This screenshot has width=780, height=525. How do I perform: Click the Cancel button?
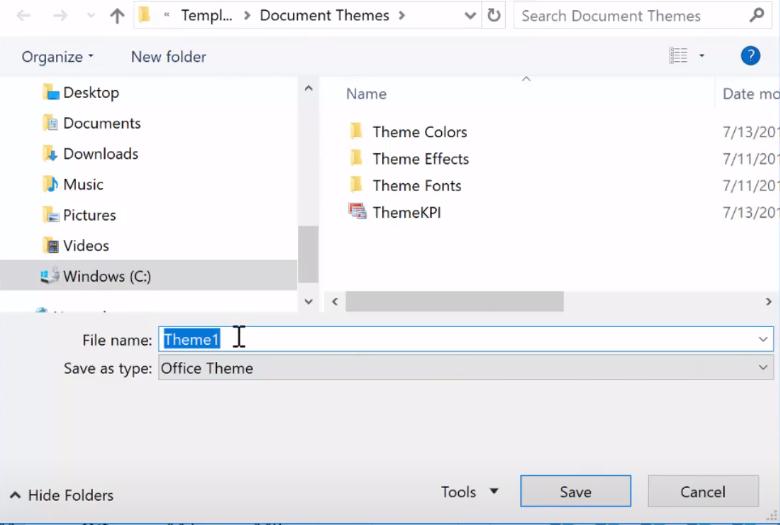point(703,491)
